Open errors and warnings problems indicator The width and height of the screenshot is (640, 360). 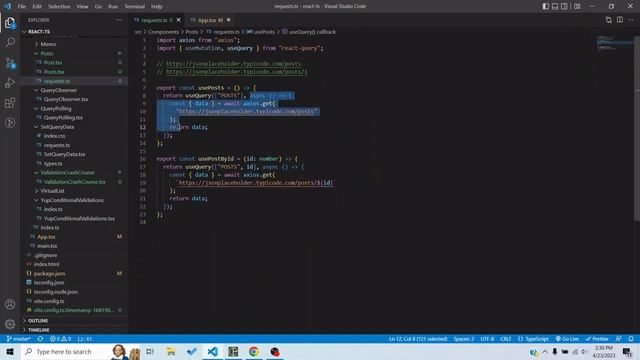coord(60,339)
